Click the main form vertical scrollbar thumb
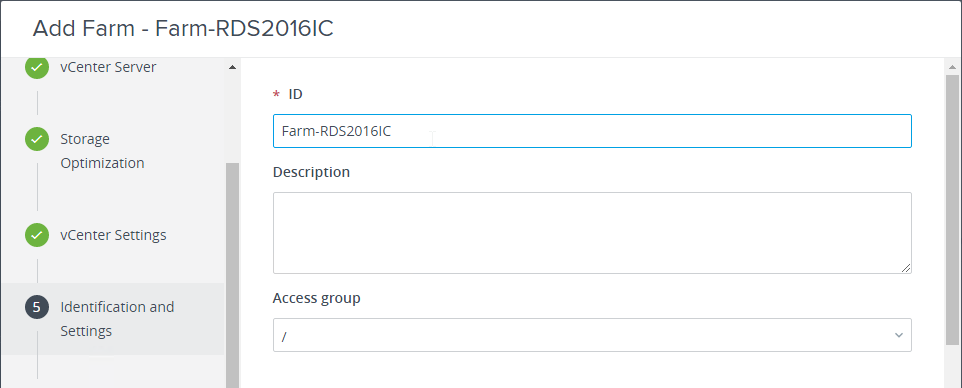This screenshot has height=388, width=962. click(952, 209)
